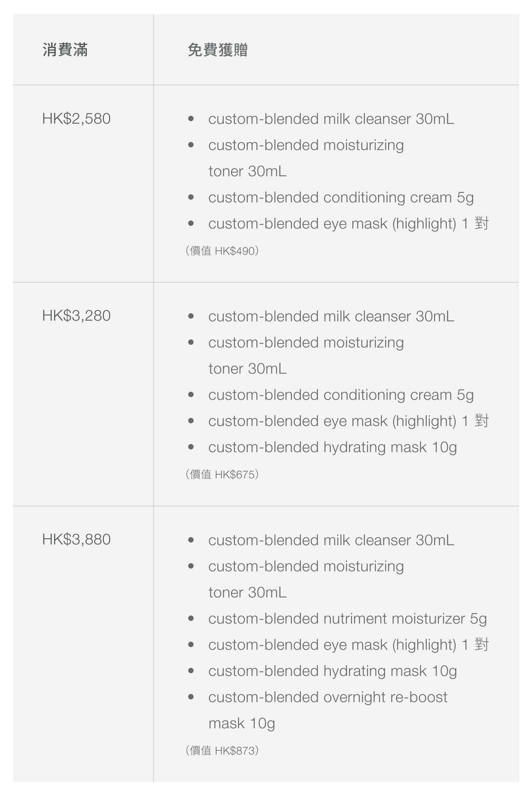Click the 免費獲贈 column header
The image size is (532, 796).
pos(218,50)
